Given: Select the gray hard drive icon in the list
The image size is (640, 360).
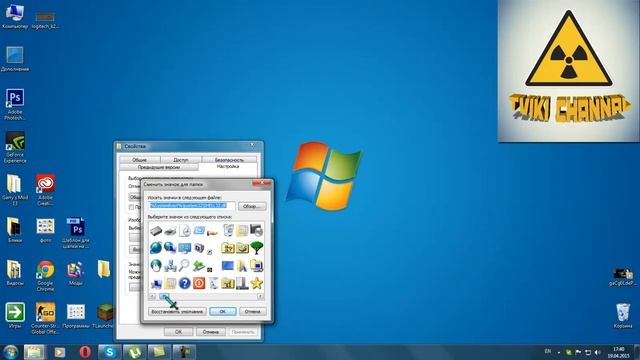Looking at the screenshot, I should tap(156, 231).
